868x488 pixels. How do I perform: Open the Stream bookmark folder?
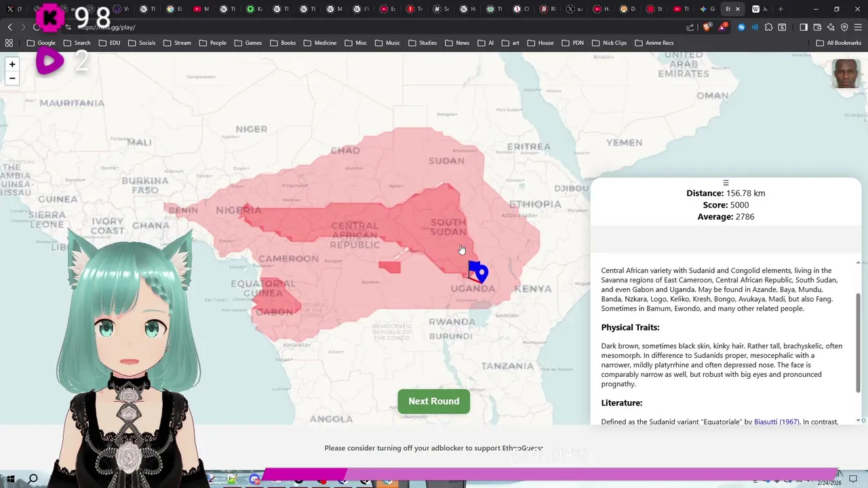(177, 43)
